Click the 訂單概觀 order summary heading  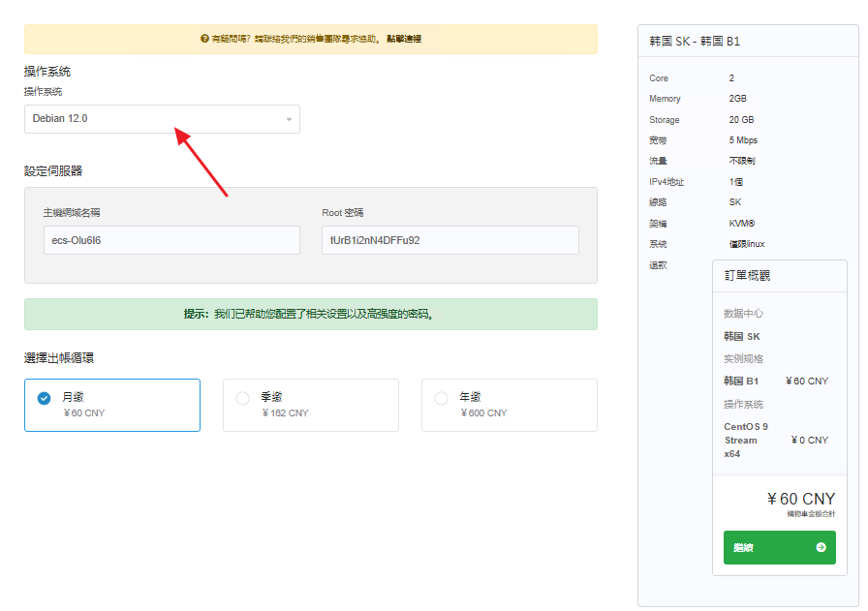click(747, 276)
